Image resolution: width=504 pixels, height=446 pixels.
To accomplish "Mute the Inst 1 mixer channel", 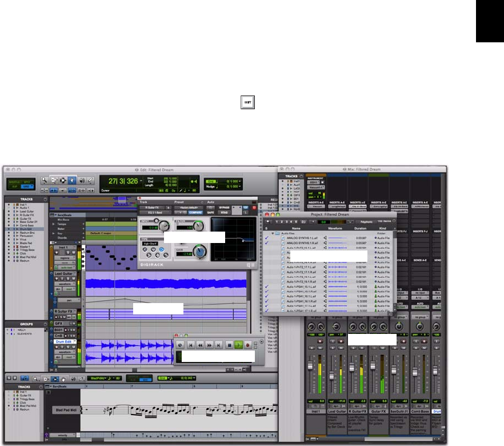I will click(320, 348).
